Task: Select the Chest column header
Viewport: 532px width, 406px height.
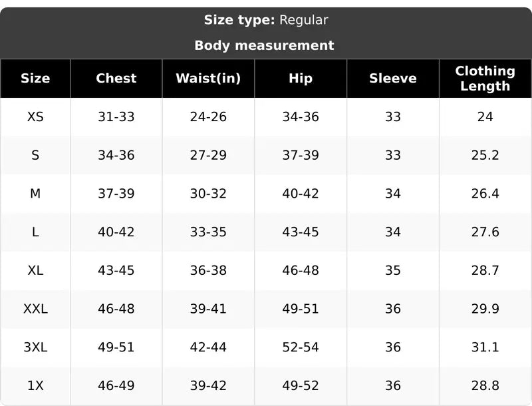Action: click(x=116, y=79)
